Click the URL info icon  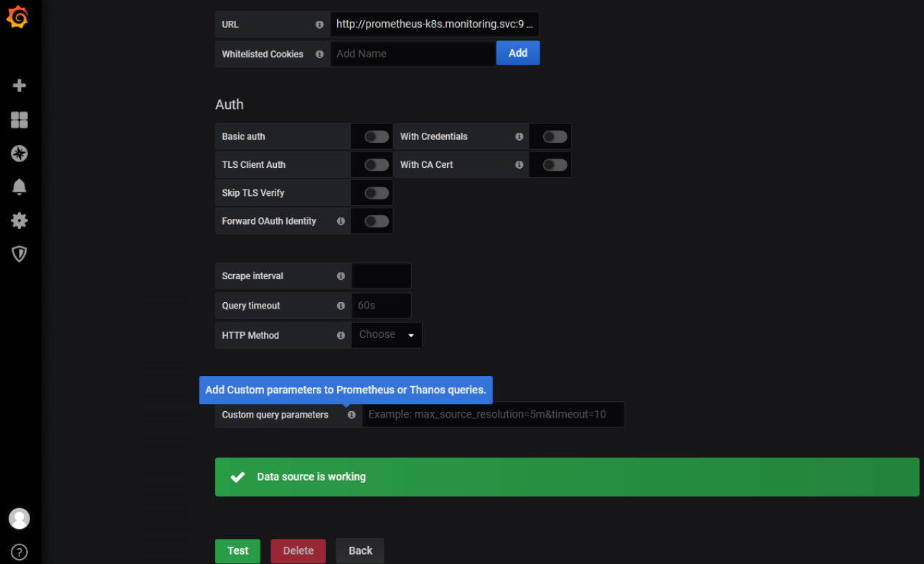(319, 24)
